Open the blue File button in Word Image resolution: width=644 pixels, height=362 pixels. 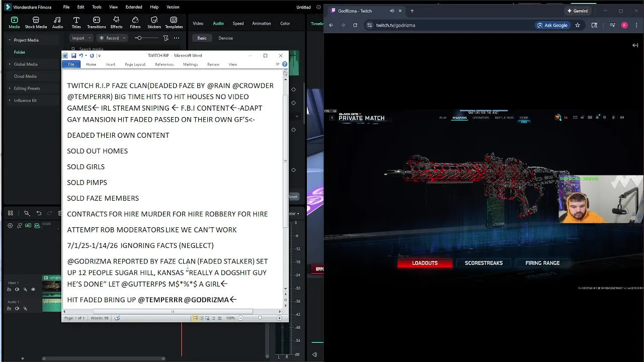click(71, 64)
